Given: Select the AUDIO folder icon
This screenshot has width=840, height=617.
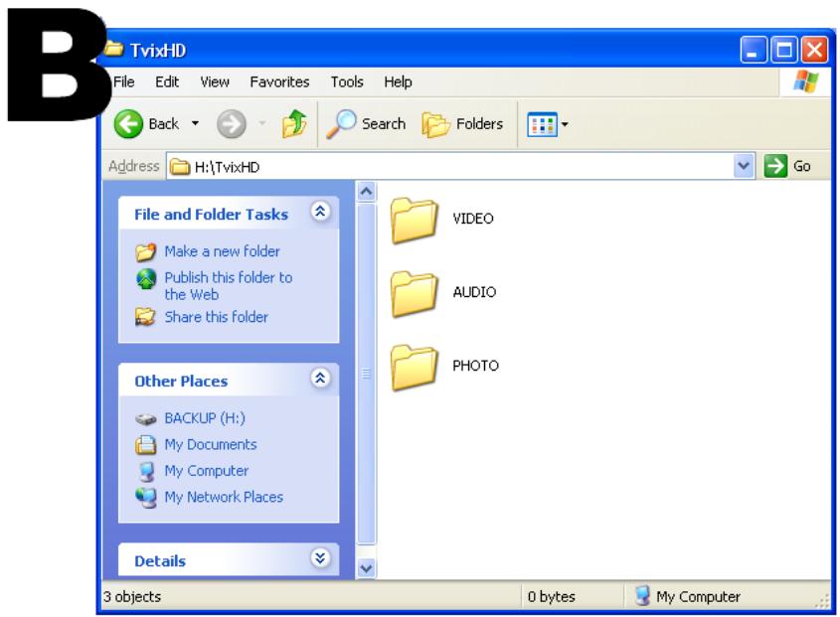Looking at the screenshot, I should click(415, 293).
